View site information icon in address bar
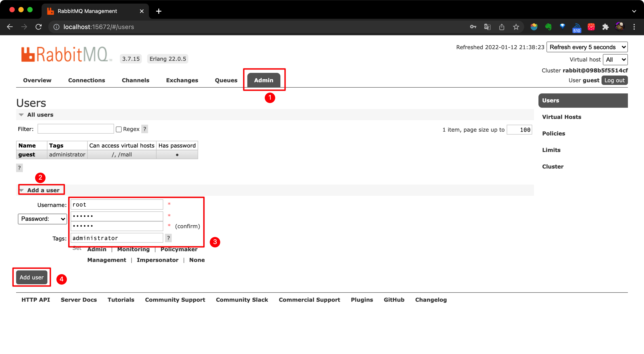Image resolution: width=644 pixels, height=354 pixels. pyautogui.click(x=57, y=27)
